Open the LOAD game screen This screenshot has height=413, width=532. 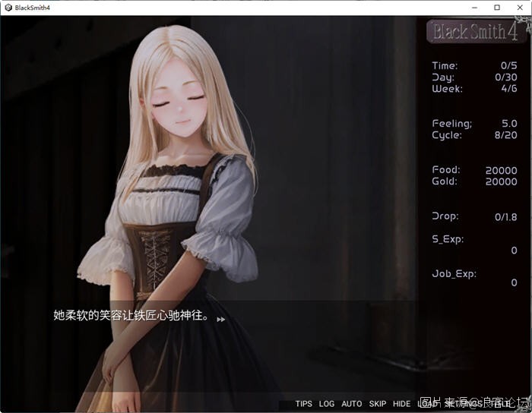click(x=426, y=404)
